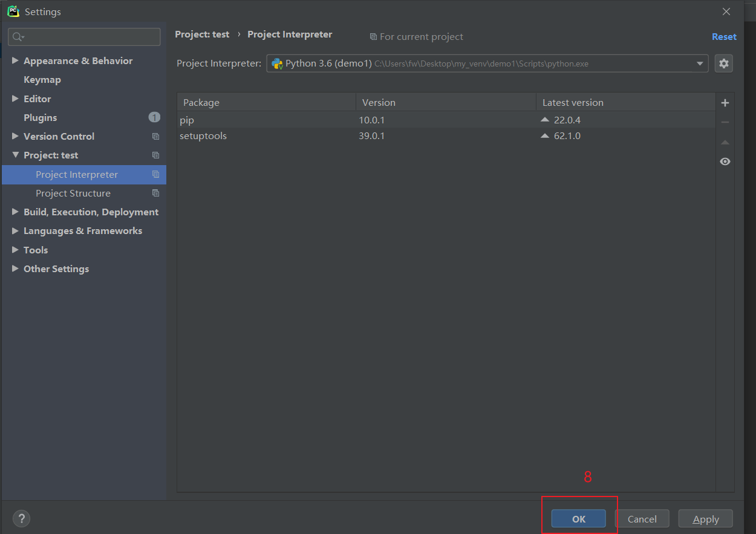Click the Apply button

coord(706,519)
